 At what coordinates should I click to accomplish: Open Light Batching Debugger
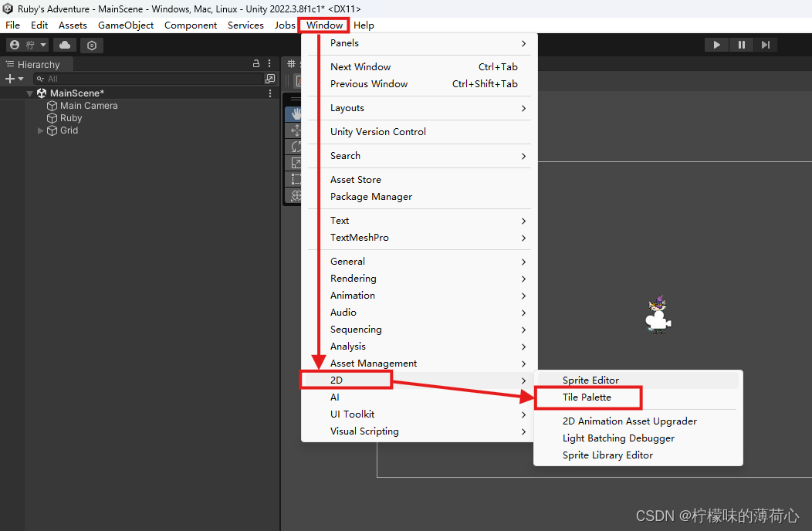638,438
